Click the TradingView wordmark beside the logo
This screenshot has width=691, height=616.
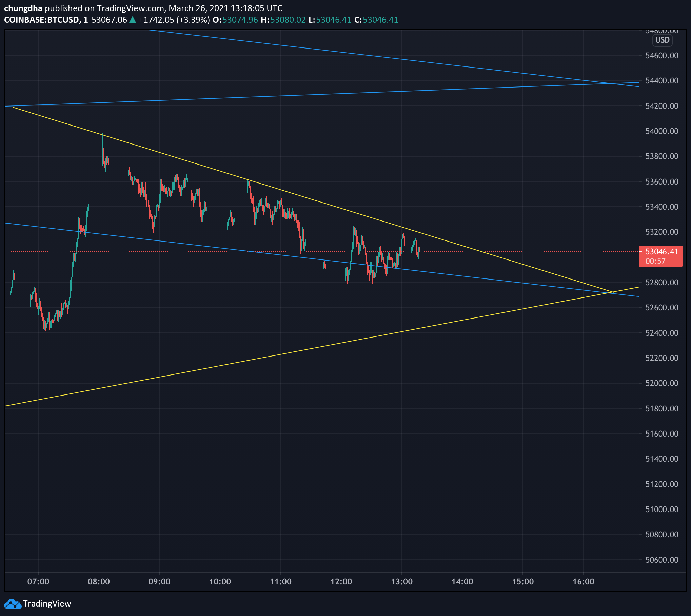point(47,604)
